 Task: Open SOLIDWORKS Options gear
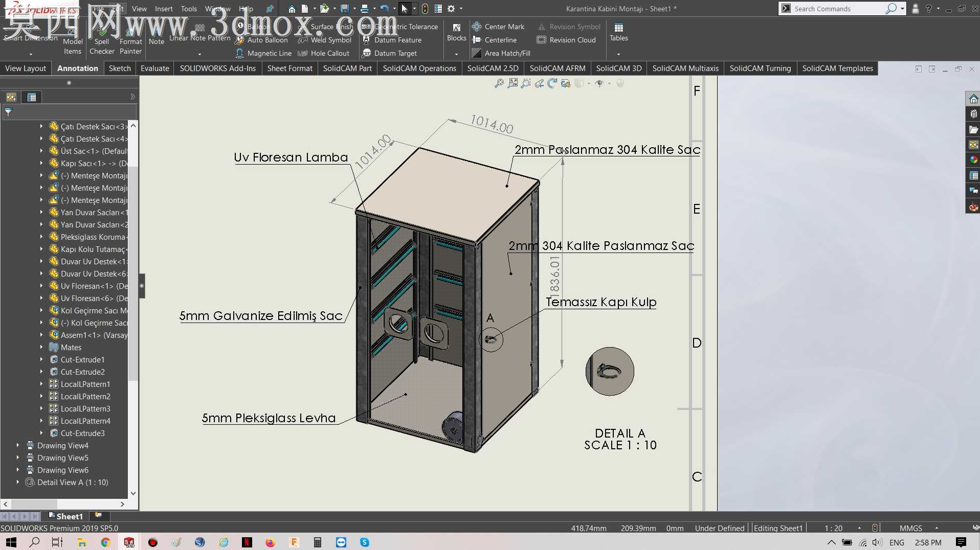click(451, 9)
